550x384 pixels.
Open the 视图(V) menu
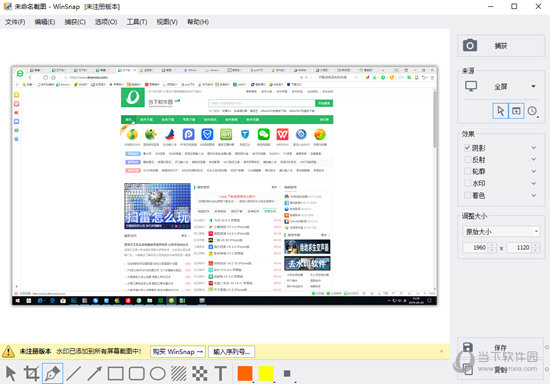[167, 22]
